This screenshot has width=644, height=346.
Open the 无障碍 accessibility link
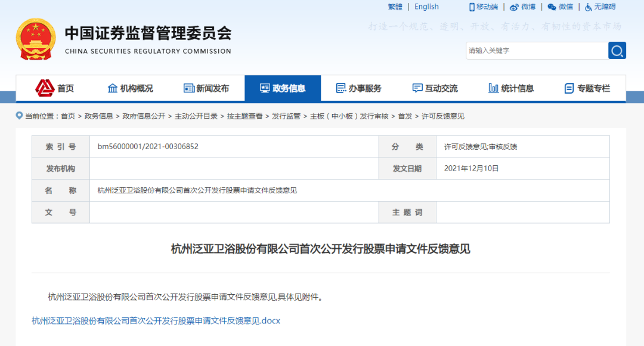605,7
